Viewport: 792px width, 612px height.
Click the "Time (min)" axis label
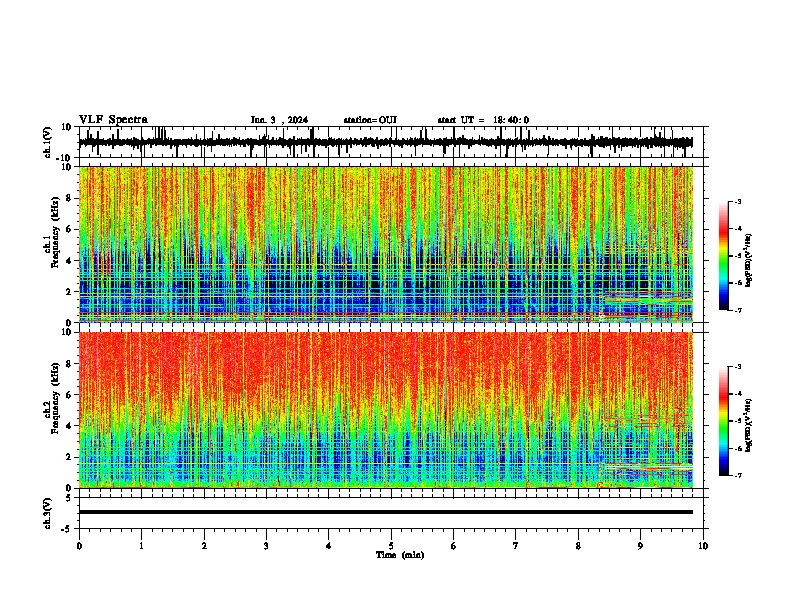400,555
